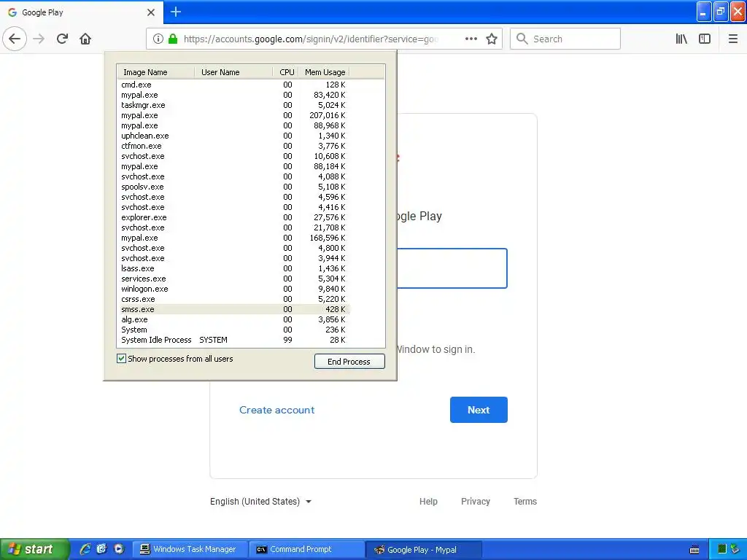The height and width of the screenshot is (560, 747).
Task: Show site information icon in address bar
Action: click(x=158, y=39)
